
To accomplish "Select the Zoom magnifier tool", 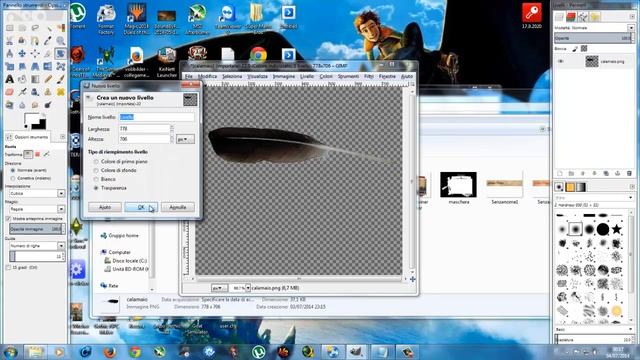I will 60,40.
